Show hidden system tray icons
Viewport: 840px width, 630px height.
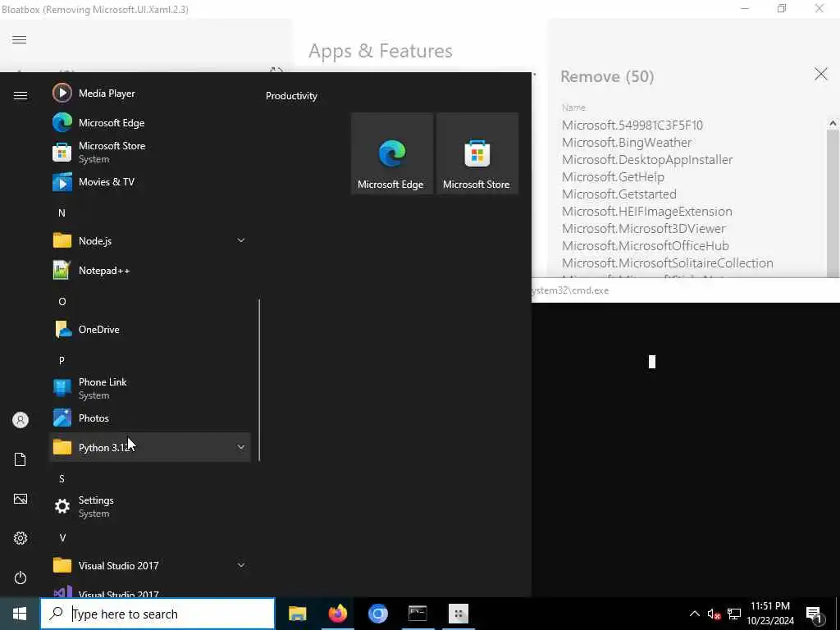(694, 614)
